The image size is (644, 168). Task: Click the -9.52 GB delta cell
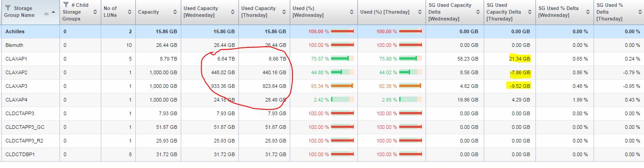520,87
